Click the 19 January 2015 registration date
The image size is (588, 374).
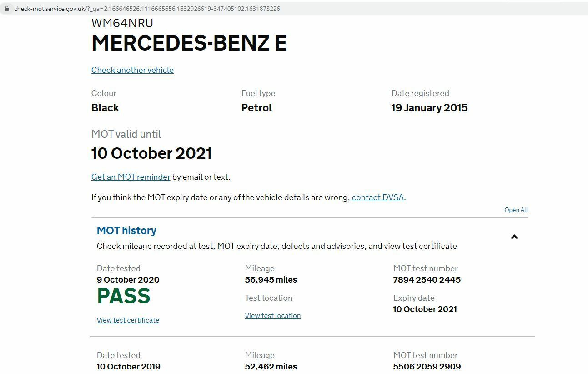(x=429, y=108)
